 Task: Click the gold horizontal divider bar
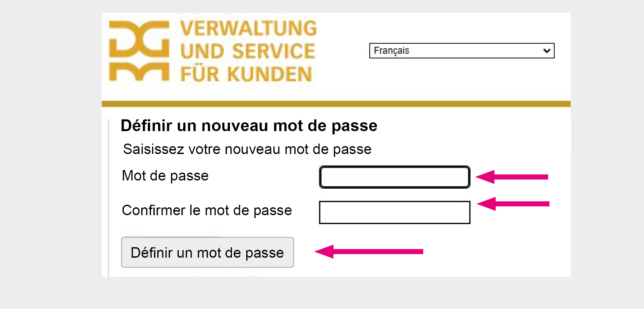coord(336,104)
